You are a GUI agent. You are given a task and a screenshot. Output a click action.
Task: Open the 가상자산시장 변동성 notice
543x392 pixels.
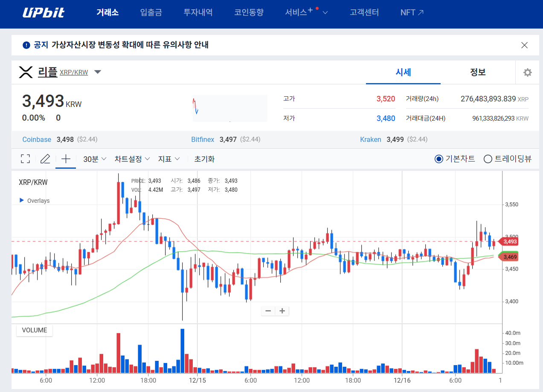130,45
